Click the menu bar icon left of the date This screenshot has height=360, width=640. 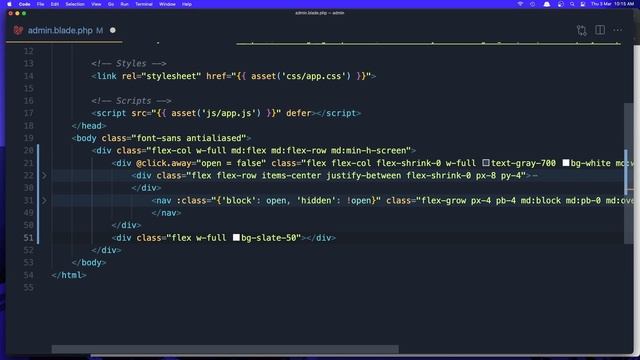tap(583, 4)
